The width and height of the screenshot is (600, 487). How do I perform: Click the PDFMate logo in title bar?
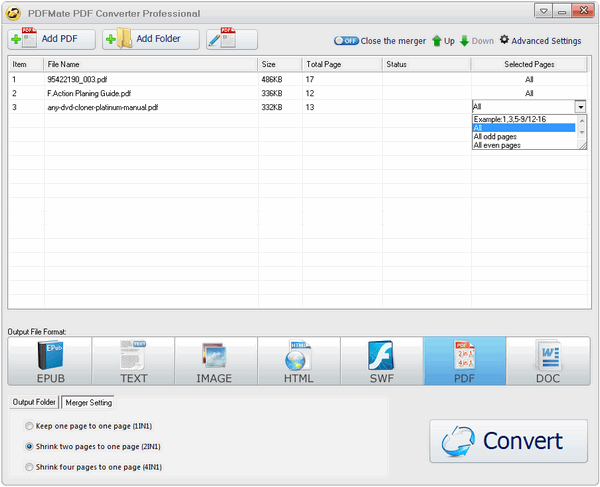tap(13, 13)
